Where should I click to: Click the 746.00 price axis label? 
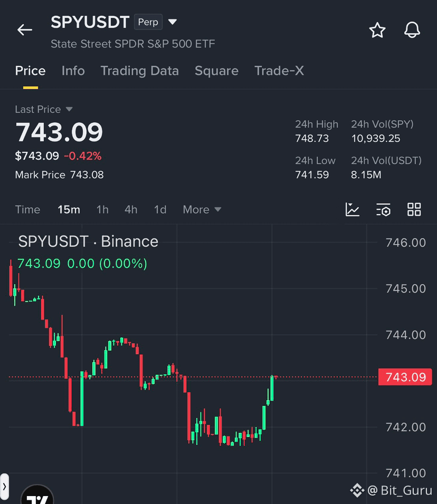[406, 243]
